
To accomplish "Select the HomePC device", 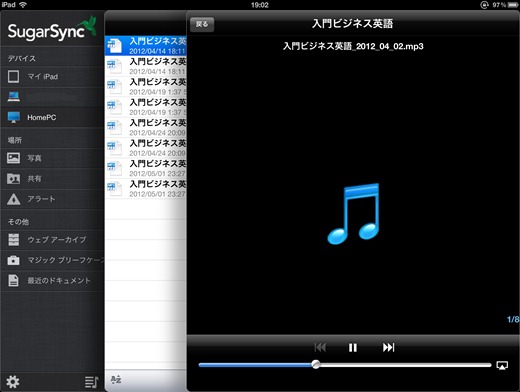I will (52, 117).
